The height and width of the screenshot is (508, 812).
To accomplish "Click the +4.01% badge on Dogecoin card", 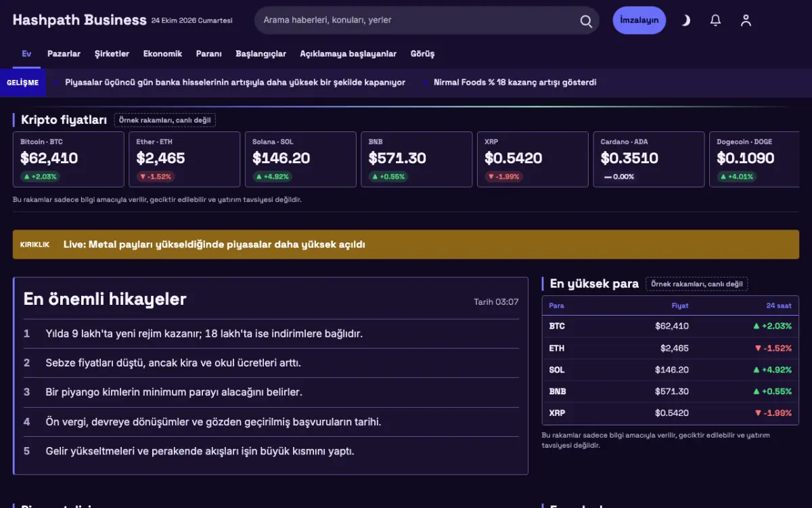I will pyautogui.click(x=737, y=177).
